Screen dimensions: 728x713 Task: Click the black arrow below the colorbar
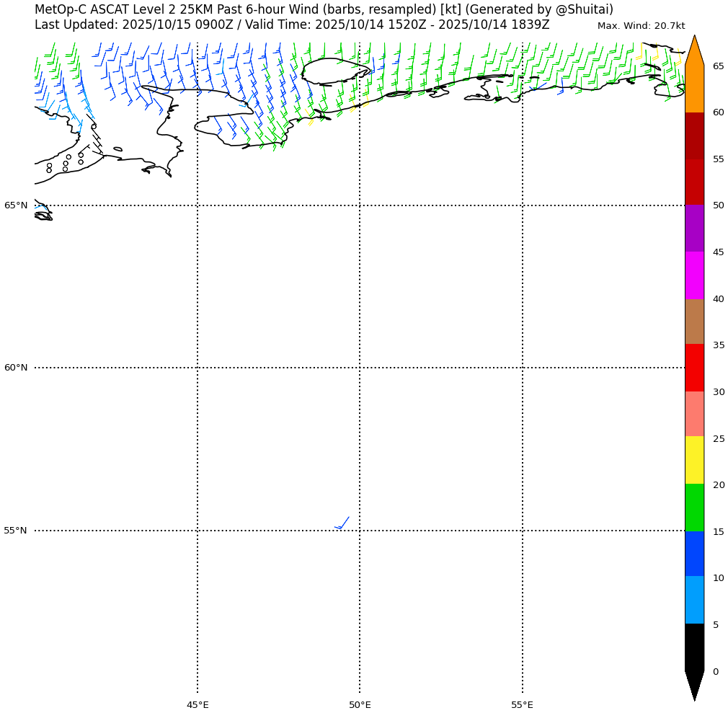[x=694, y=685]
